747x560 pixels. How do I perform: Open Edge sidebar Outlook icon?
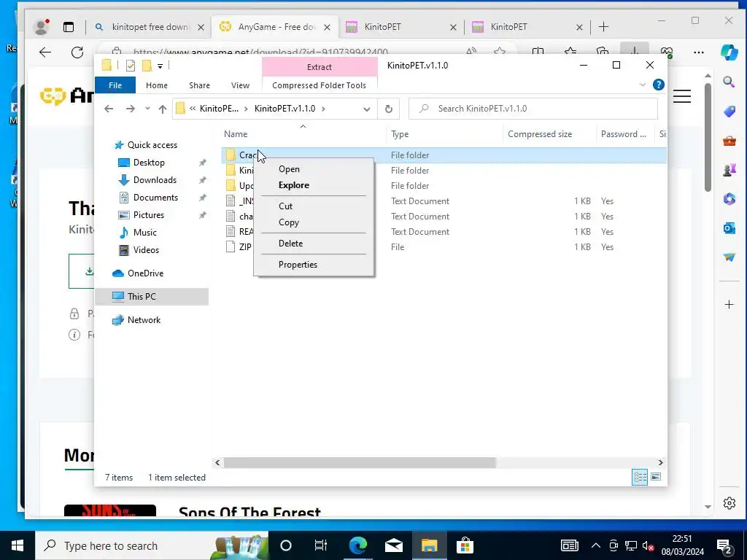pos(729,228)
